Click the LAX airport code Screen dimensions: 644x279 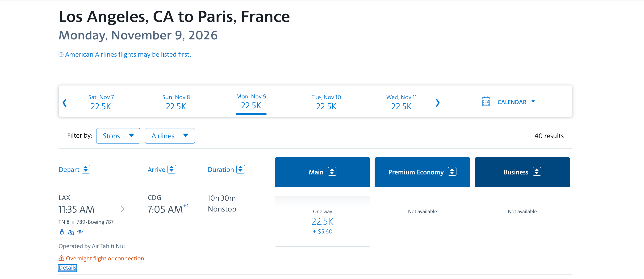pyautogui.click(x=64, y=198)
